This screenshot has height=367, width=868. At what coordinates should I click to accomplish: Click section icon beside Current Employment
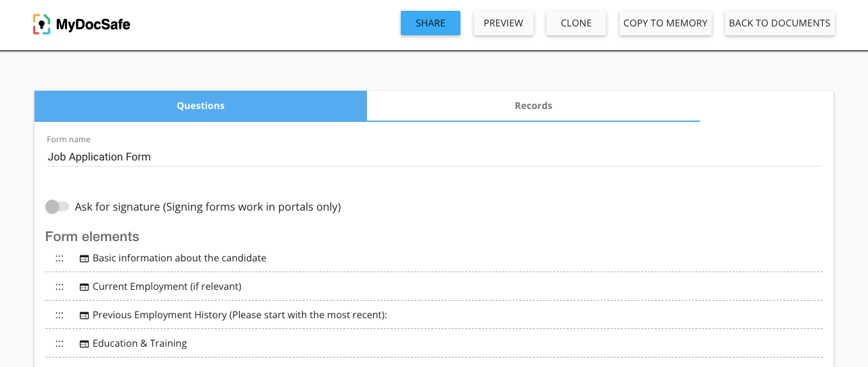pyautogui.click(x=85, y=287)
